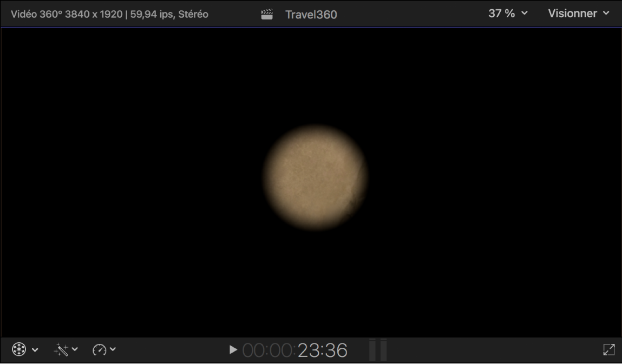Click the zoom percentage chevron icon
This screenshot has width=622, height=364.
(523, 14)
